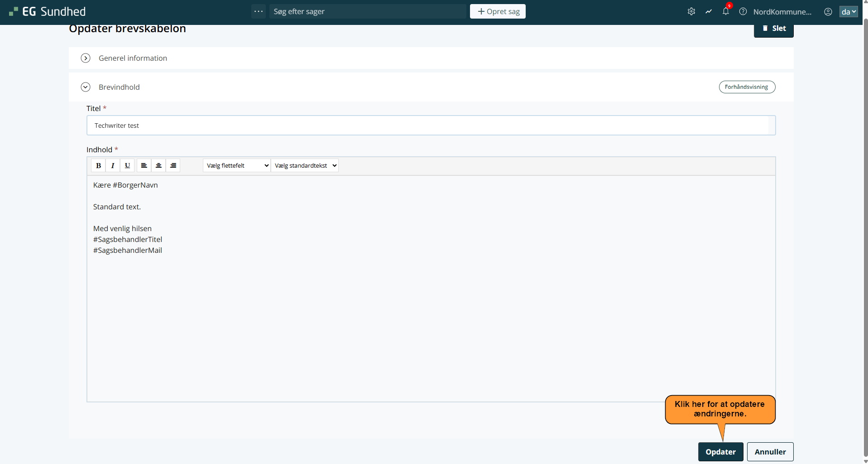Click the Opdater button
868x464 pixels.
pos(720,452)
